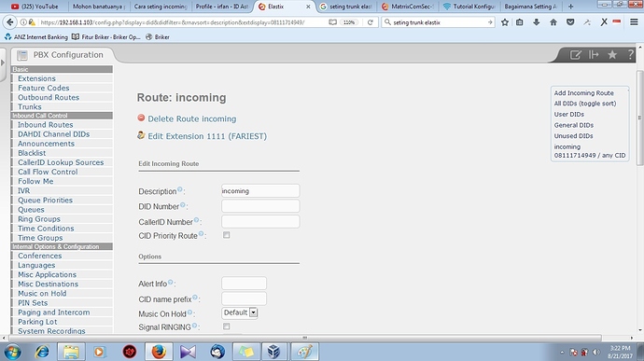Switch to MatrixComSec tab
This screenshot has height=361, width=644.
point(409,7)
